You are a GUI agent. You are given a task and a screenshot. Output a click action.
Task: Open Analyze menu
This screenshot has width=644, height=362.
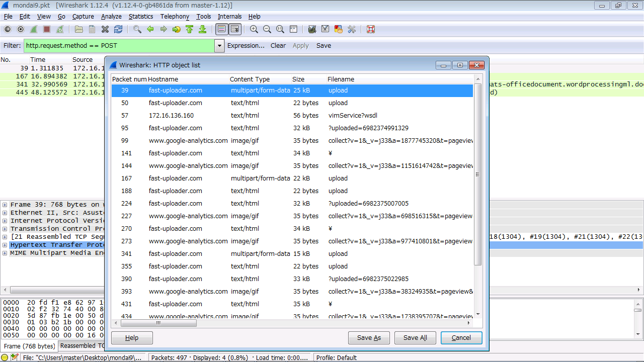pyautogui.click(x=111, y=16)
